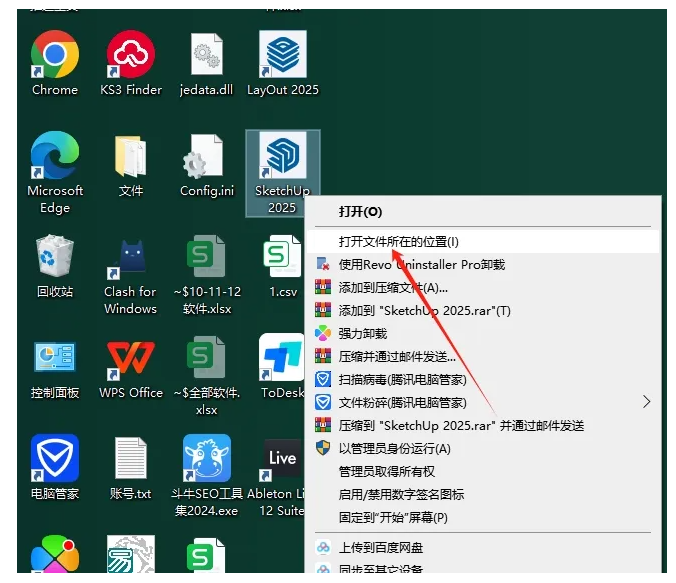Select the 1.csv file icon

[283, 266]
